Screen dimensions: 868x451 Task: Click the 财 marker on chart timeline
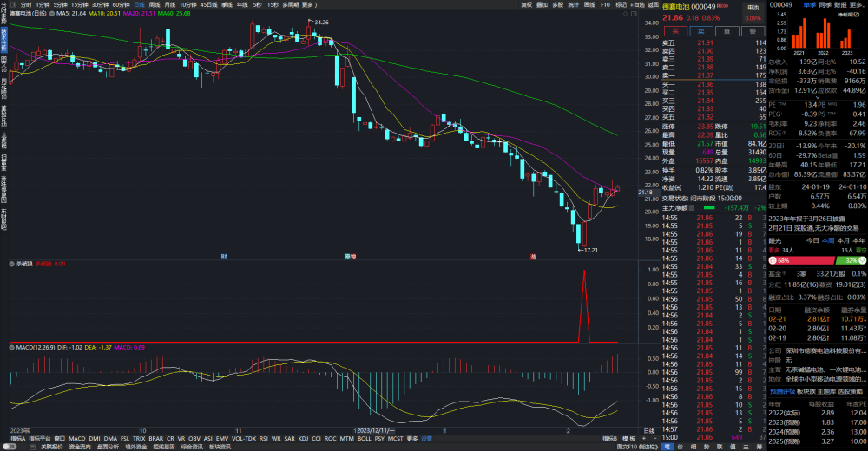pos(224,257)
